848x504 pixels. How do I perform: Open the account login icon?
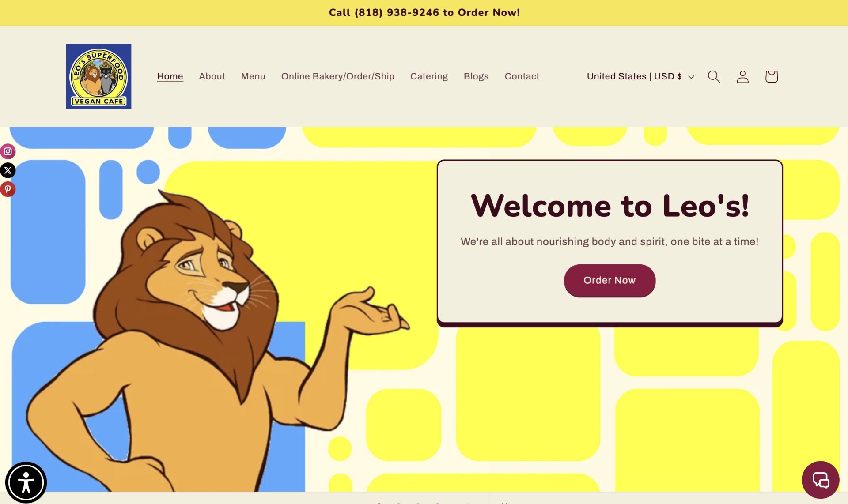[742, 76]
